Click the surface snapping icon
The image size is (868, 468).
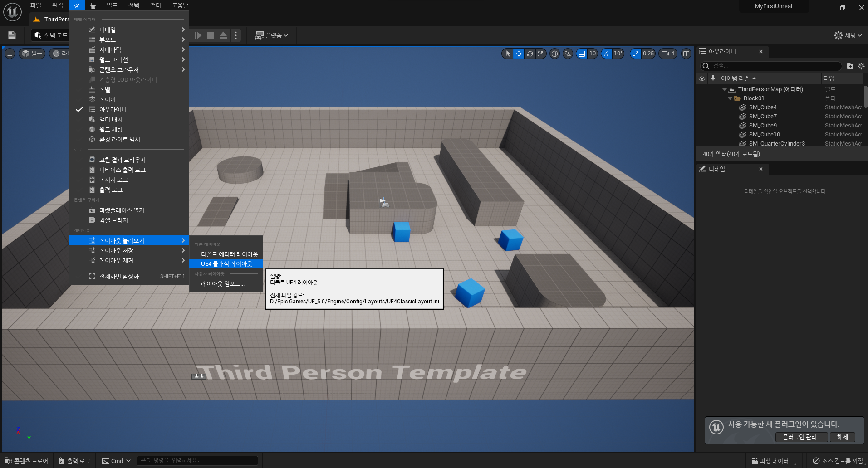(x=568, y=54)
